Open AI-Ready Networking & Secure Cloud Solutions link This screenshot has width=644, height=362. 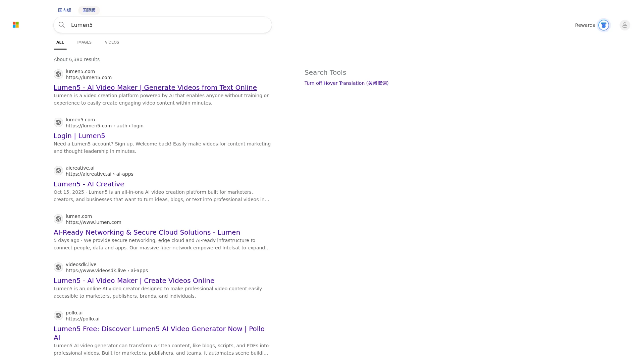coord(147,232)
